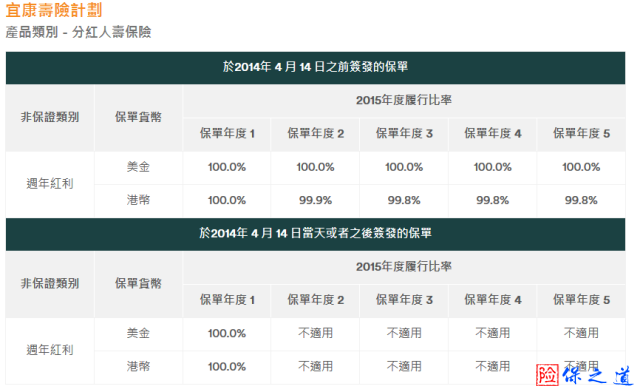Click the blue 保之道 watermark calligraphy
Viewport: 640px width, 392px height.
(597, 375)
